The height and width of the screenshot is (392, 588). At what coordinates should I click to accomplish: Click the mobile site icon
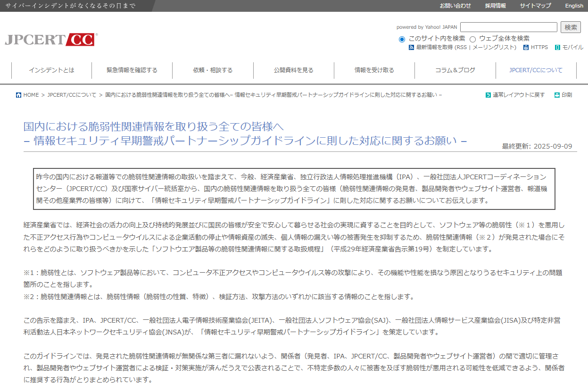557,48
